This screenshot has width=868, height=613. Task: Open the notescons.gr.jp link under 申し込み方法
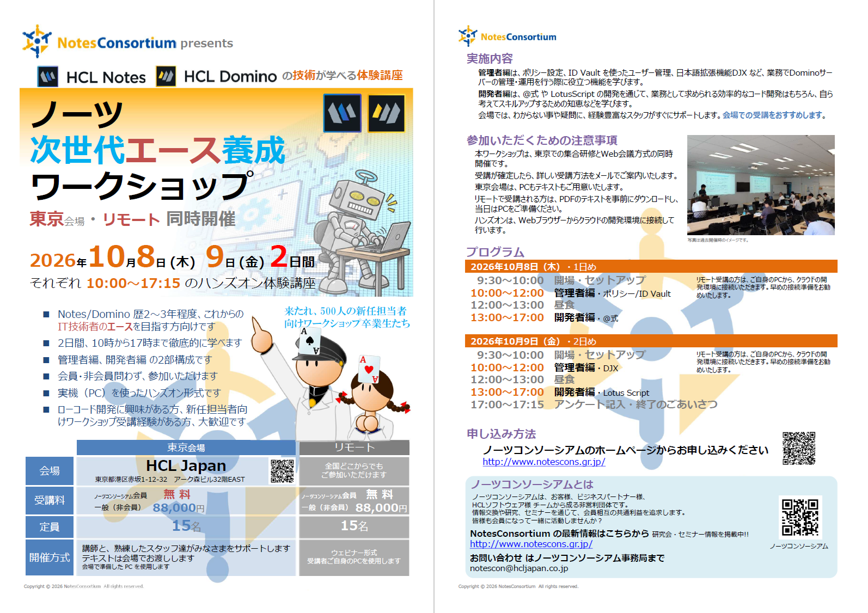click(x=544, y=462)
